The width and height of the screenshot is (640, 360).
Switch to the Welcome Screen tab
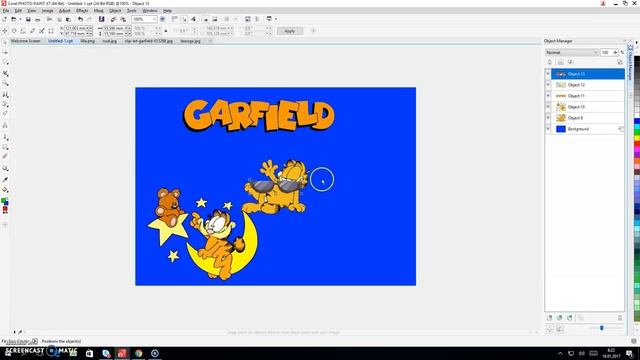[26, 41]
